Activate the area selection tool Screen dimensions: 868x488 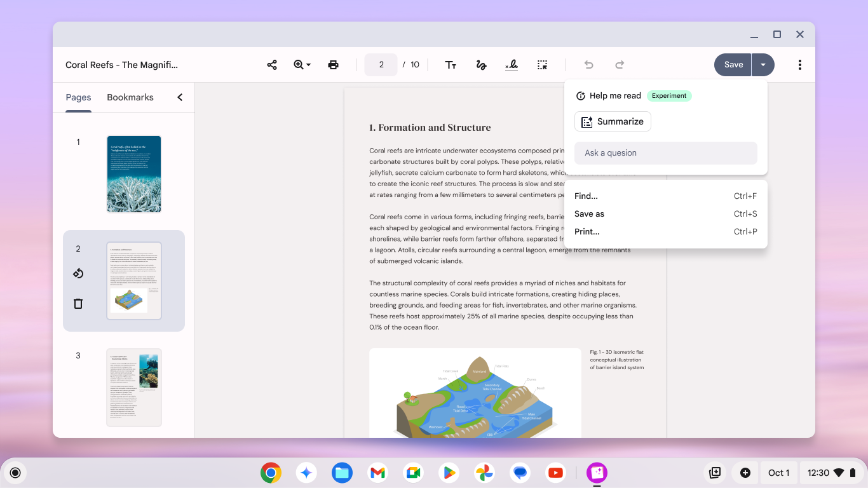(x=542, y=64)
